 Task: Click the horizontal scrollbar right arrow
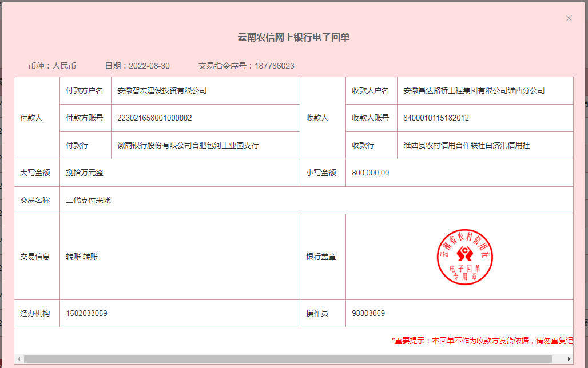569,359
